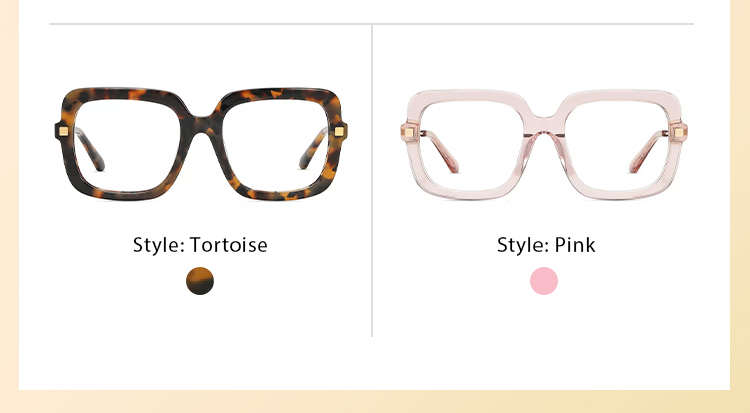Click right gold stud on tortoise frame

click(339, 131)
